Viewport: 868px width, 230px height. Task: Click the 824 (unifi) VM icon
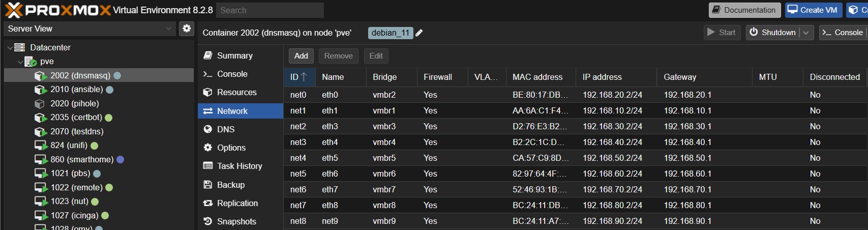click(41, 146)
